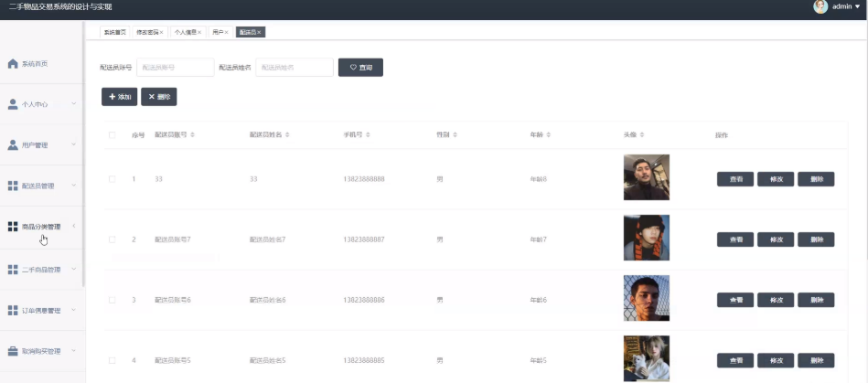Click the 配送员管理 grid icon
The image size is (868, 383).
[13, 186]
